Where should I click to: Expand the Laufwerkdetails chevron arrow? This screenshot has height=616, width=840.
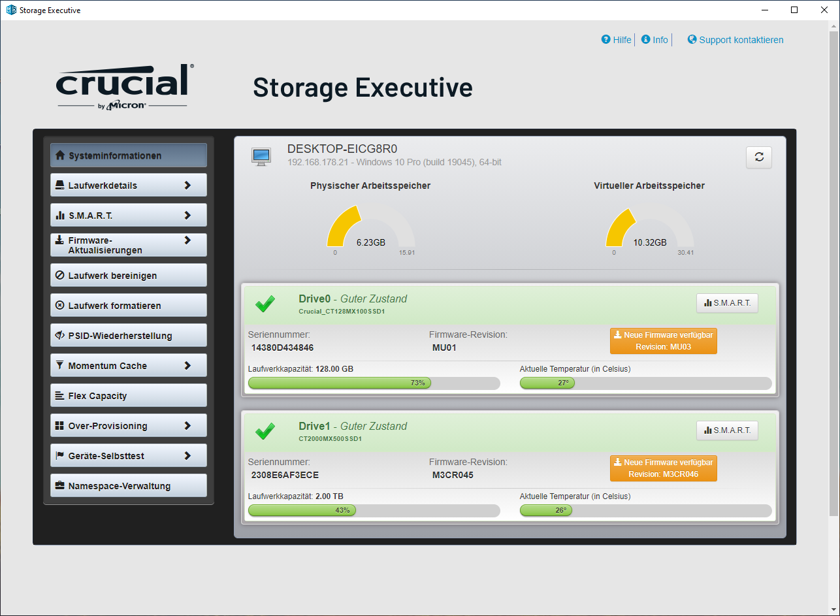[187, 185]
